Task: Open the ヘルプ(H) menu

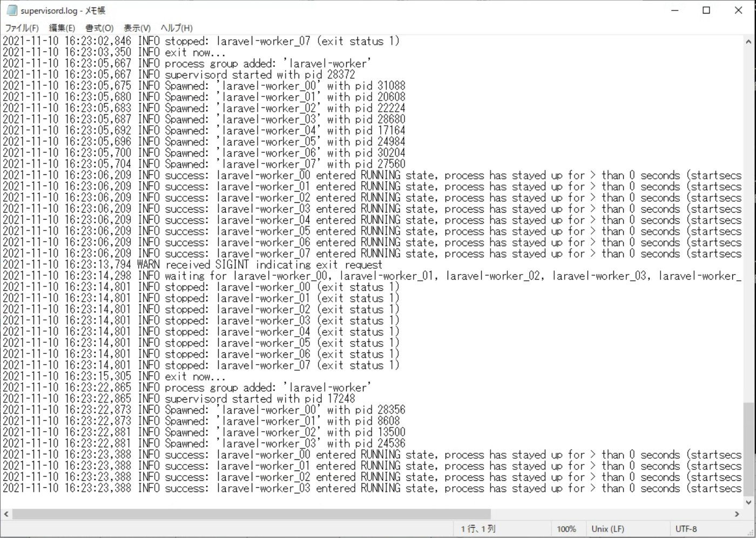Action: tap(177, 28)
